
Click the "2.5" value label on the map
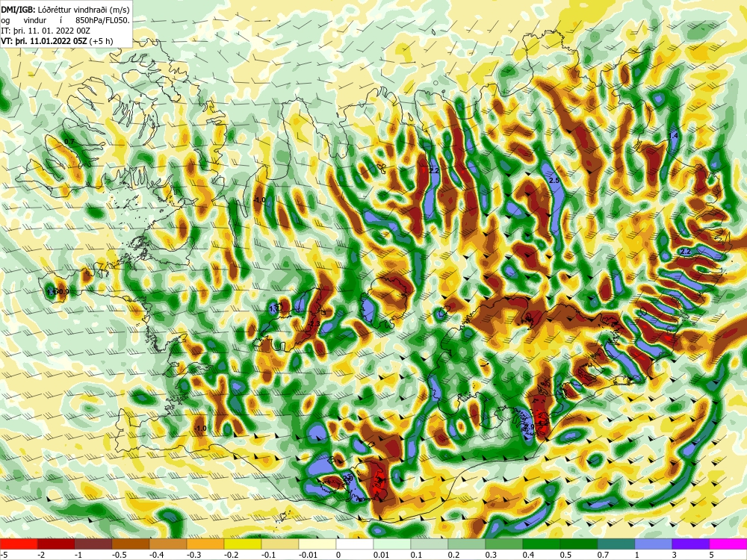click(x=554, y=181)
